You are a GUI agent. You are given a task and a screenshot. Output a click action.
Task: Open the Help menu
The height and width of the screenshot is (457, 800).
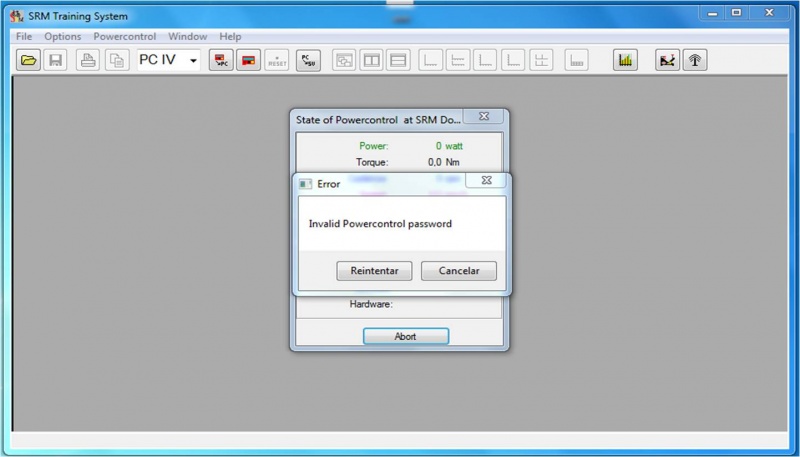click(x=230, y=37)
